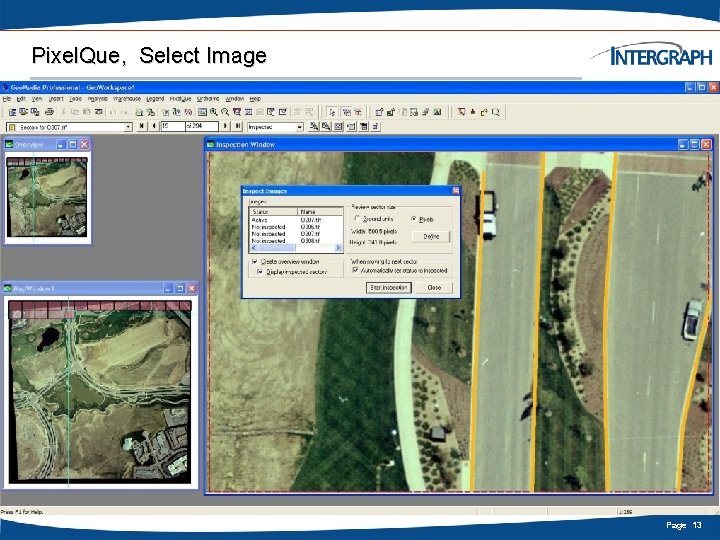Click the Overview window title icon

(x=9, y=145)
